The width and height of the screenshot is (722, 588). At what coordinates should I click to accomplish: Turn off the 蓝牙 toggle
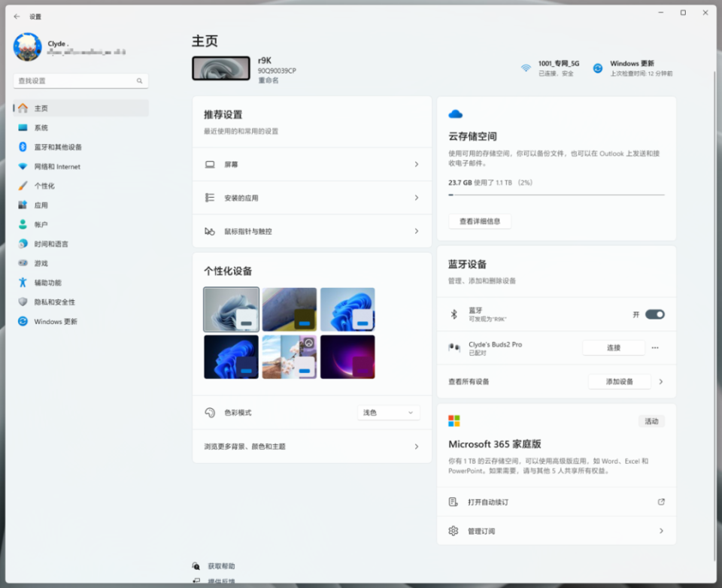(652, 314)
